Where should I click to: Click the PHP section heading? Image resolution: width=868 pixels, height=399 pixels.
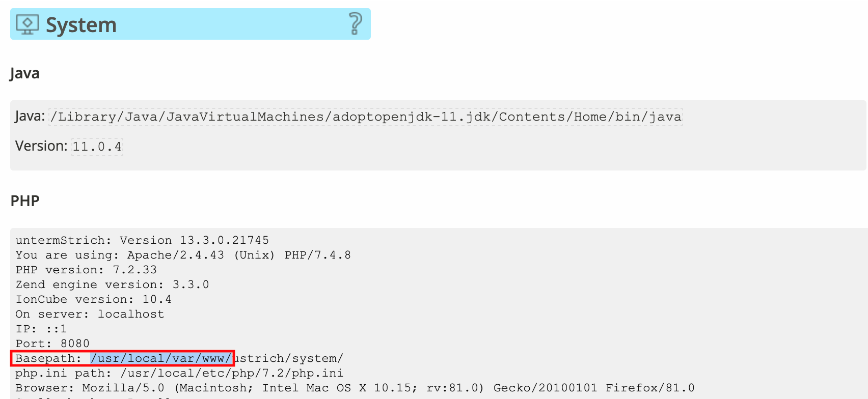tap(25, 201)
